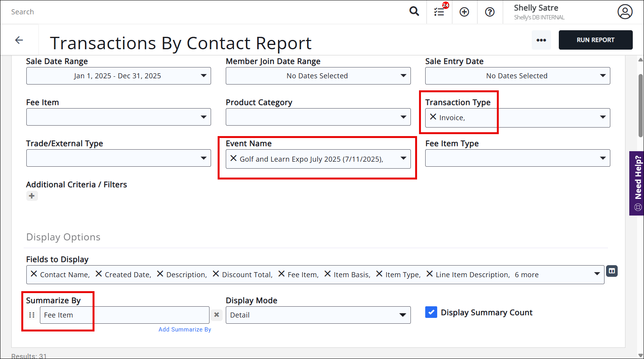Uncheck Display Summary Count checkbox
Viewport: 644px width, 359px height.
pyautogui.click(x=431, y=312)
